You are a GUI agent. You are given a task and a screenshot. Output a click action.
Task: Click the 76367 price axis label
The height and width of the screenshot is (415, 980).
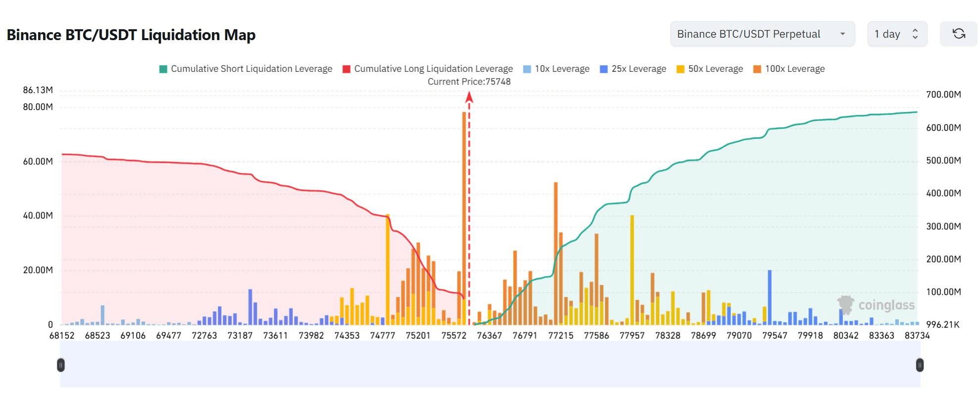tap(489, 336)
